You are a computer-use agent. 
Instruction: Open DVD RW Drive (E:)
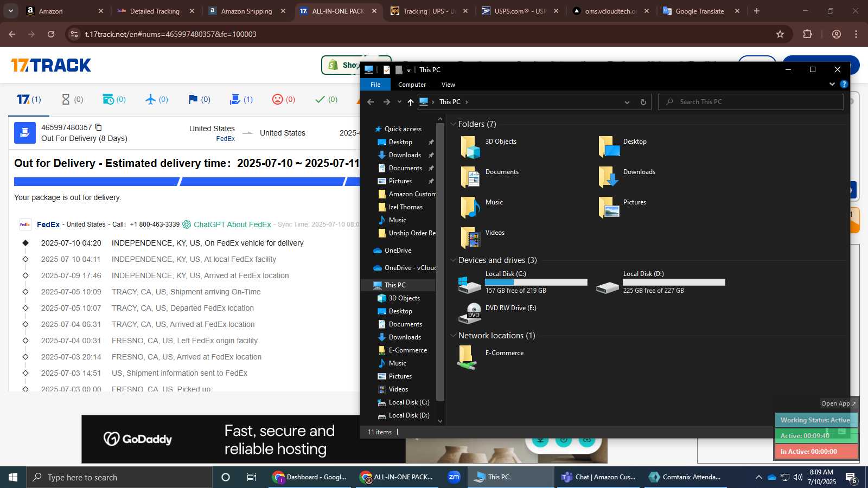point(497,313)
